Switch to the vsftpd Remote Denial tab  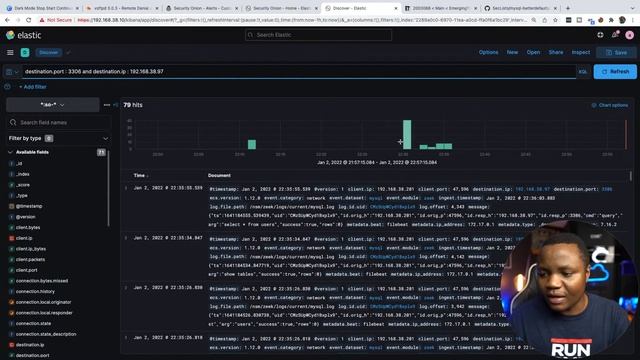122,8
